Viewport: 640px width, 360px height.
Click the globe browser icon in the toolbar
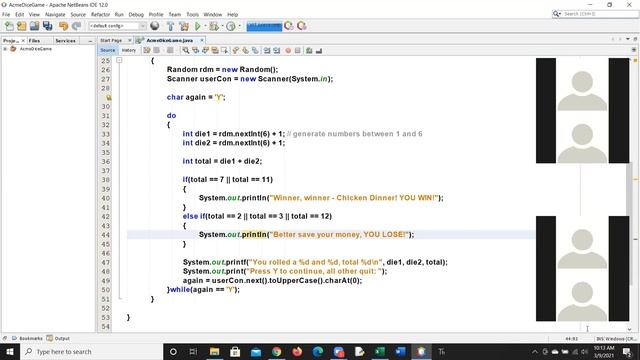click(x=155, y=26)
